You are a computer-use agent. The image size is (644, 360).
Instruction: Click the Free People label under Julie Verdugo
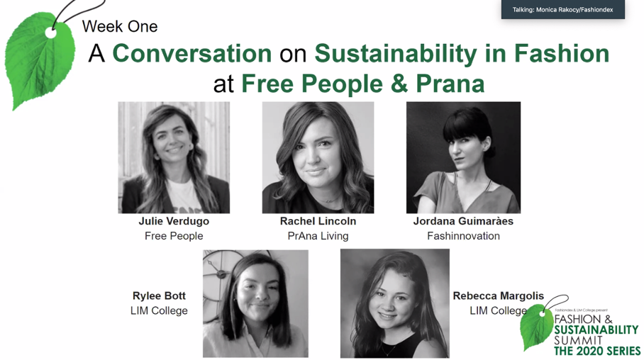coord(174,236)
